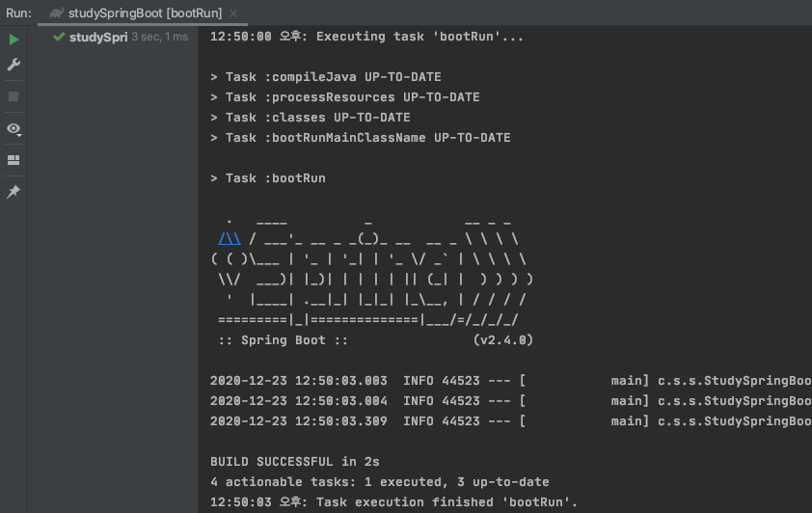Select the studySpri node in task tree
Viewport: 812px width, 513px height.
[x=97, y=38]
